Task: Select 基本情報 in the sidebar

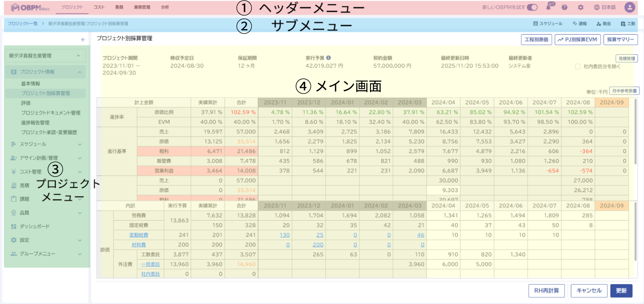Action: pos(31,83)
